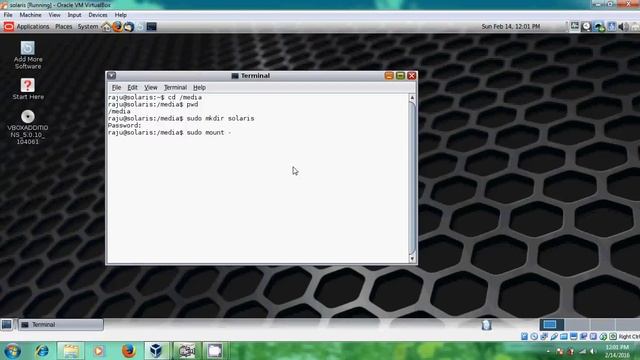The image size is (640, 360).
Task: Click VirtualBox hard disk activity status icon
Action: click(x=524, y=336)
